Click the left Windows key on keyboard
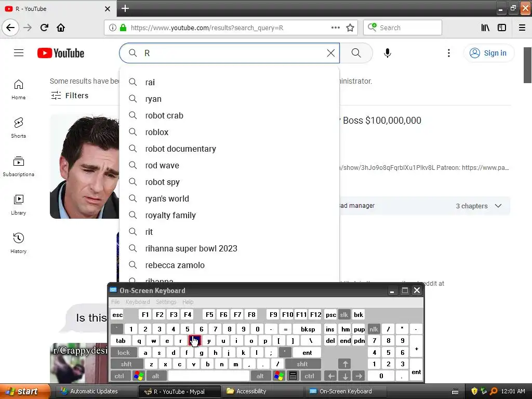Image resolution: width=532 pixels, height=399 pixels. [138, 376]
